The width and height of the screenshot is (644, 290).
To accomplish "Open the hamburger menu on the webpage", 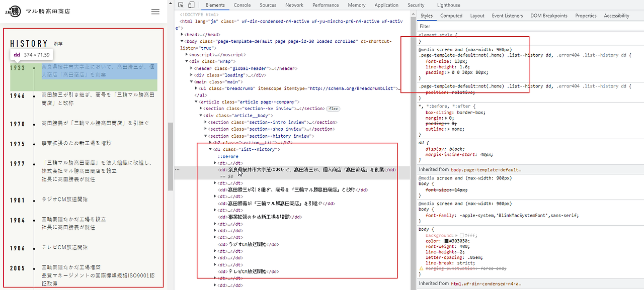I will [x=155, y=11].
